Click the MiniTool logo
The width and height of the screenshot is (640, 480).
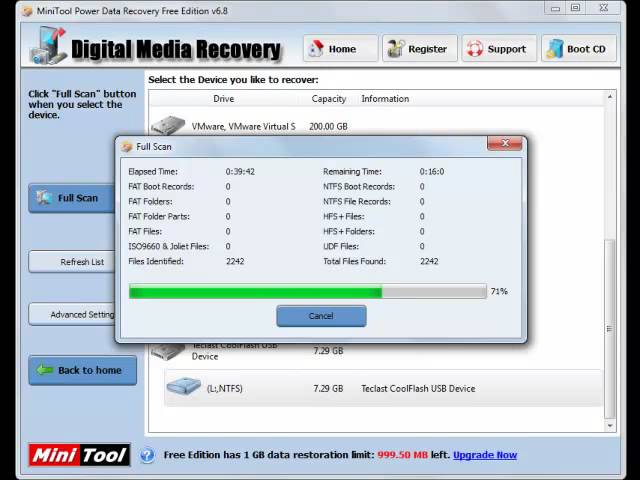(x=78, y=455)
